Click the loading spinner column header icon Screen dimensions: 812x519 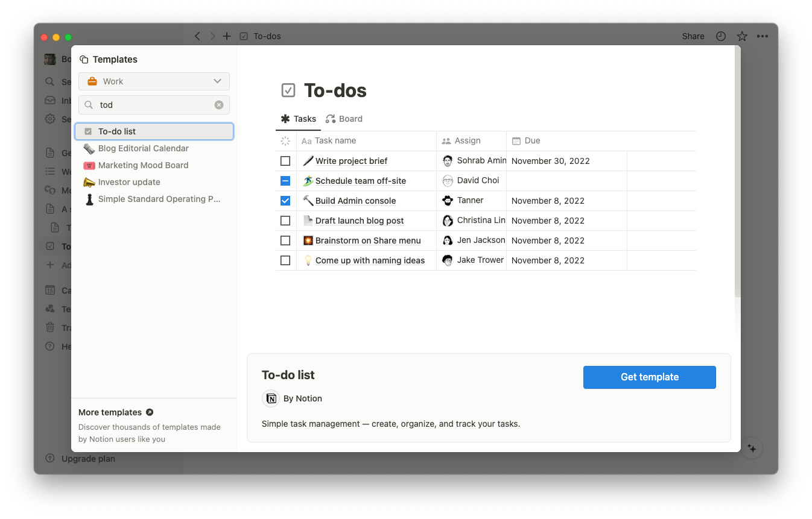(285, 140)
